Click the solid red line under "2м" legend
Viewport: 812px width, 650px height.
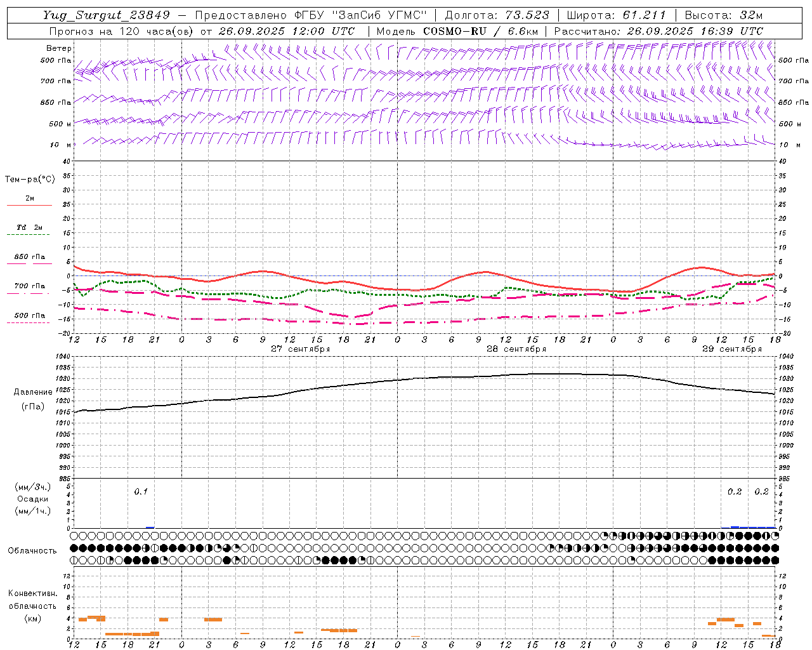pyautogui.click(x=29, y=206)
